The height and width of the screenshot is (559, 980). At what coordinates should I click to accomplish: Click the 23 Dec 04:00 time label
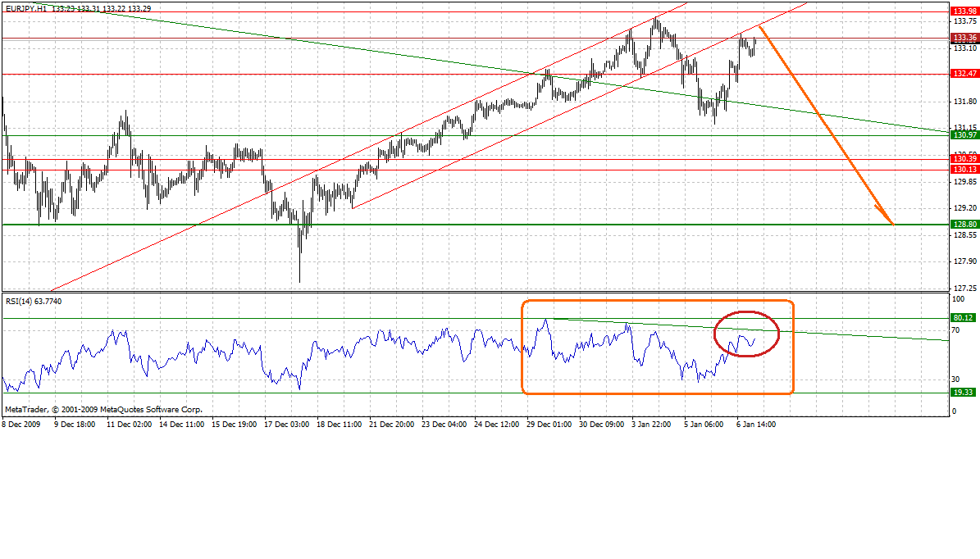444,424
